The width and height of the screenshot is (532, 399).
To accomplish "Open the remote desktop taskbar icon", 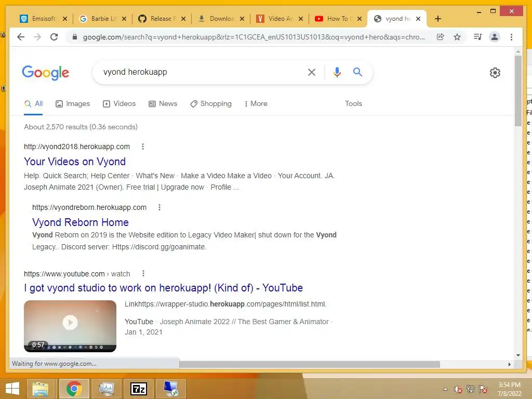I will 170,389.
